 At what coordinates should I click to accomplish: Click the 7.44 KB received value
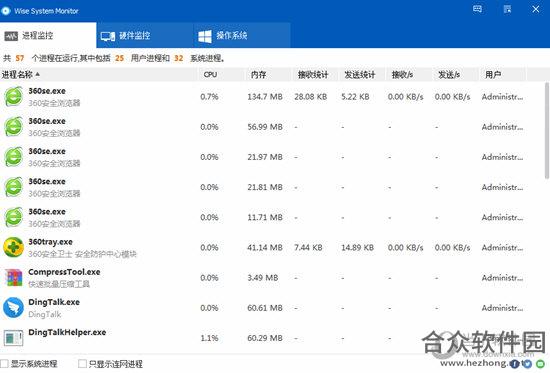[x=308, y=248]
